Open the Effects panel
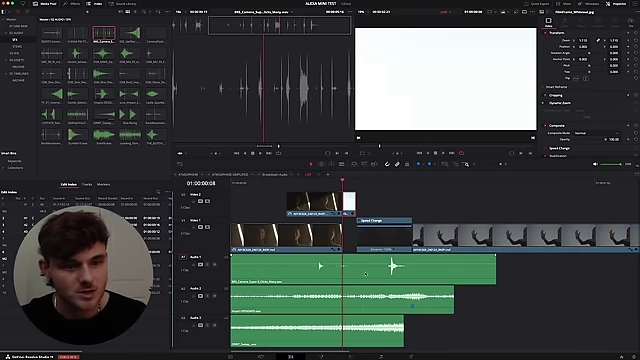The width and height of the screenshot is (640, 360). [72, 4]
